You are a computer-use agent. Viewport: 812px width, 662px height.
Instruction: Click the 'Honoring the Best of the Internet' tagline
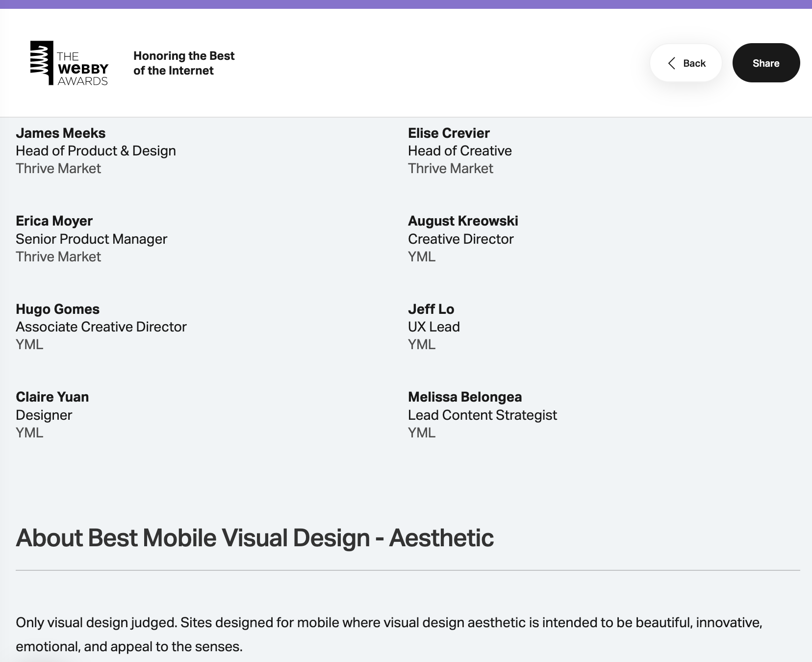tap(184, 63)
